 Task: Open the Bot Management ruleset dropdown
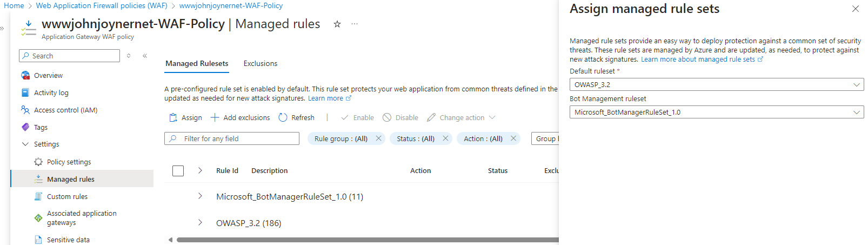coord(716,112)
